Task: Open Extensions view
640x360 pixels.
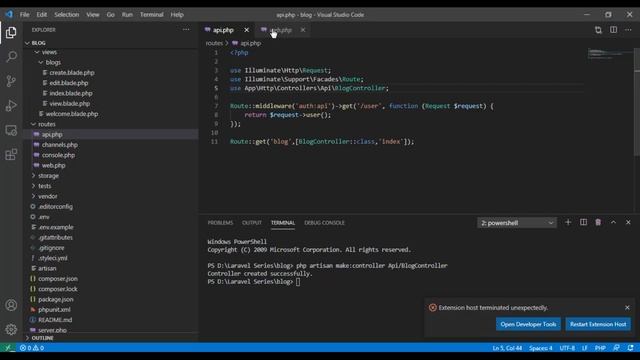Action: coord(11,154)
